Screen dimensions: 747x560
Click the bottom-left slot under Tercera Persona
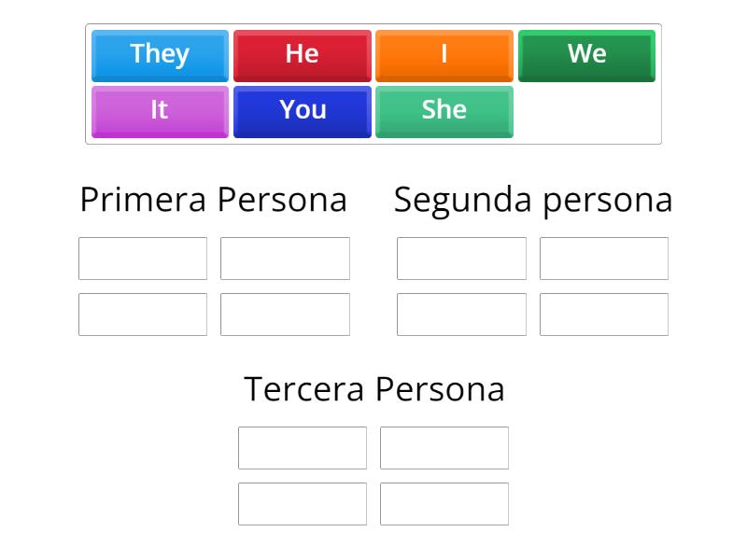[x=303, y=504]
